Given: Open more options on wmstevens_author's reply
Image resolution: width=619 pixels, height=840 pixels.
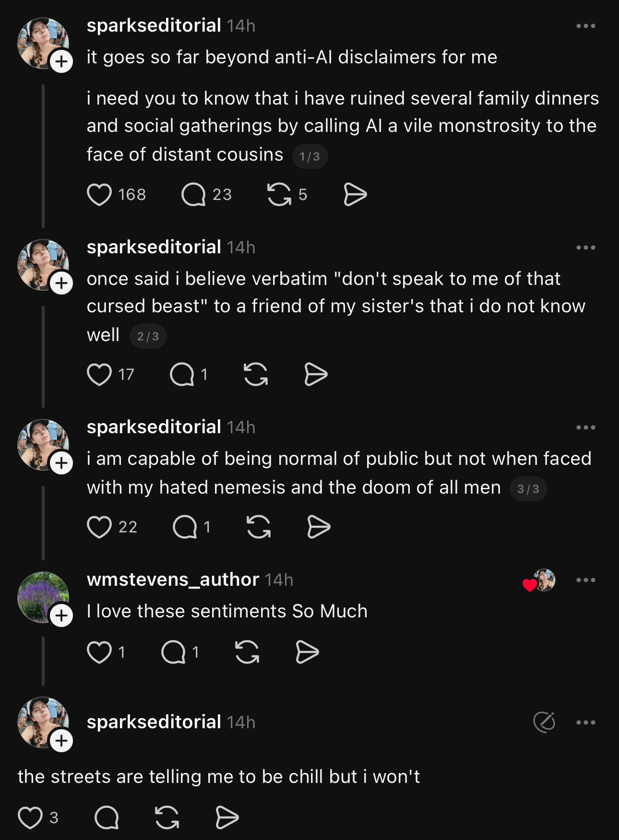Looking at the screenshot, I should tap(585, 580).
